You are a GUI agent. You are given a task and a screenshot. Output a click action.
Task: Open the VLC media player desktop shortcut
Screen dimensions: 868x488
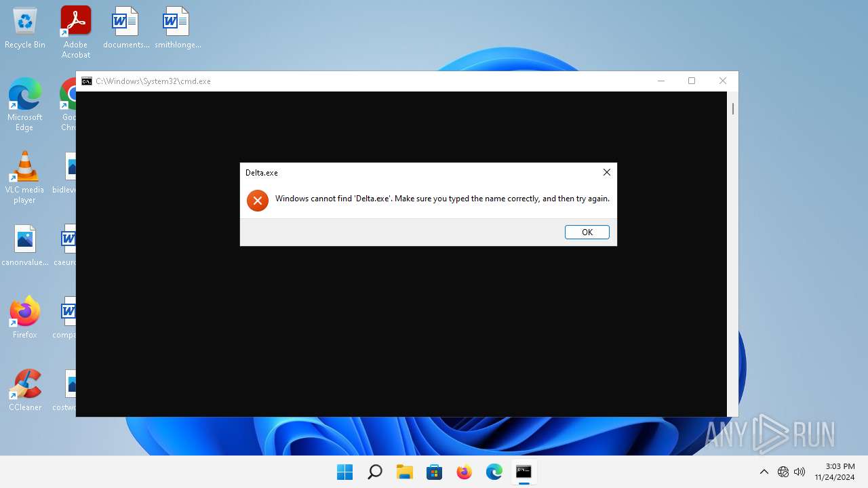pyautogui.click(x=25, y=177)
